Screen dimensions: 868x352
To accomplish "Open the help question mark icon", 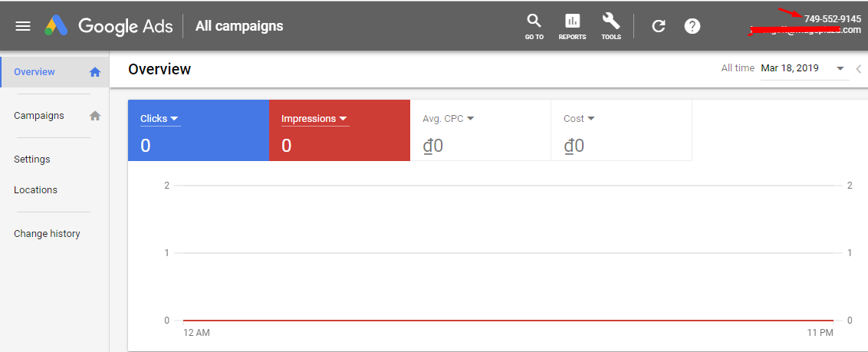I will coord(692,26).
